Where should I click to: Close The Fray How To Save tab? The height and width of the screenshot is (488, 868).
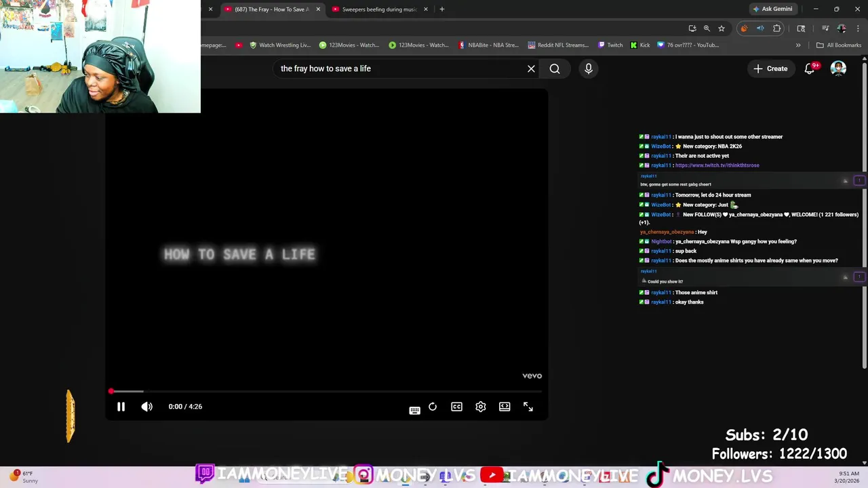coord(318,9)
